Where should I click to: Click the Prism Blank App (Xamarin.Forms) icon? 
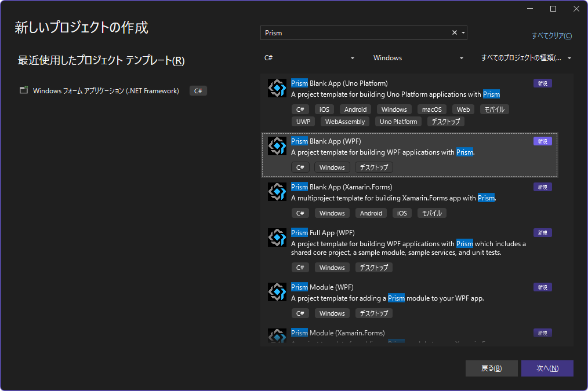click(x=277, y=192)
